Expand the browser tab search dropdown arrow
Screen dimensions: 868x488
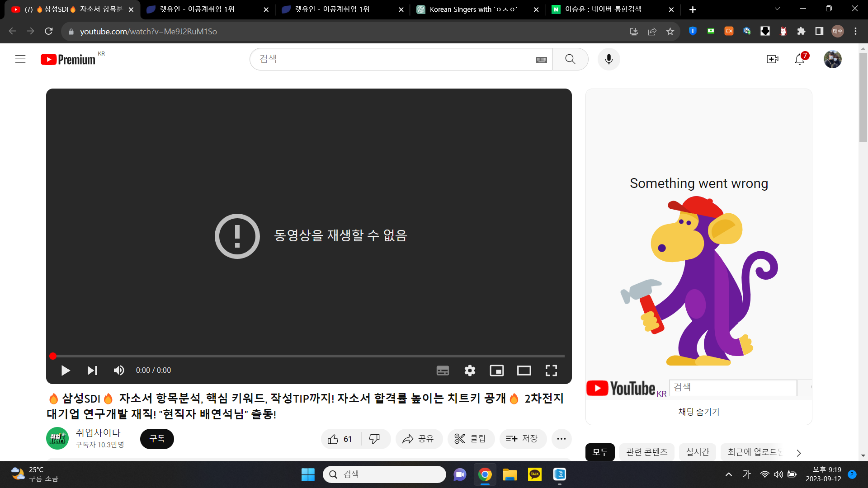click(777, 9)
